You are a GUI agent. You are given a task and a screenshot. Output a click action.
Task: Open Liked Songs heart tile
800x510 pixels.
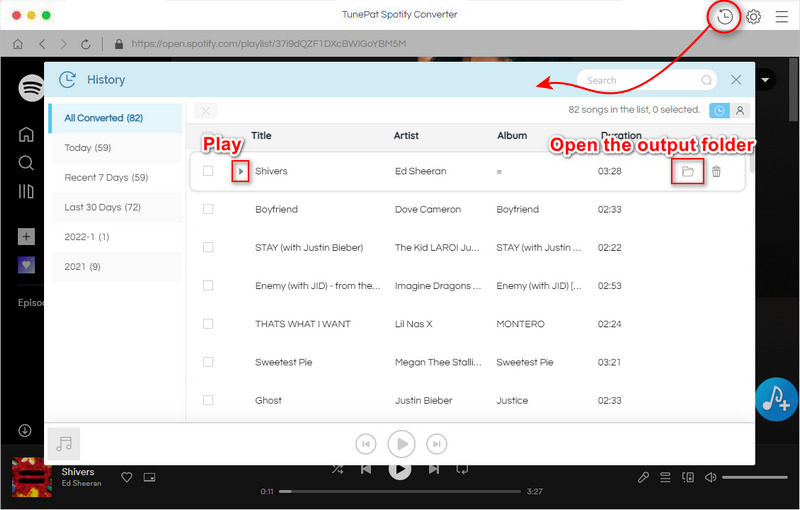coord(27,265)
